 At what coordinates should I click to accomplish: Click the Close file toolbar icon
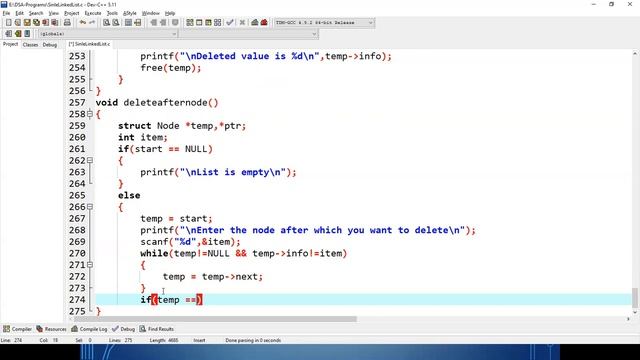click(45, 22)
